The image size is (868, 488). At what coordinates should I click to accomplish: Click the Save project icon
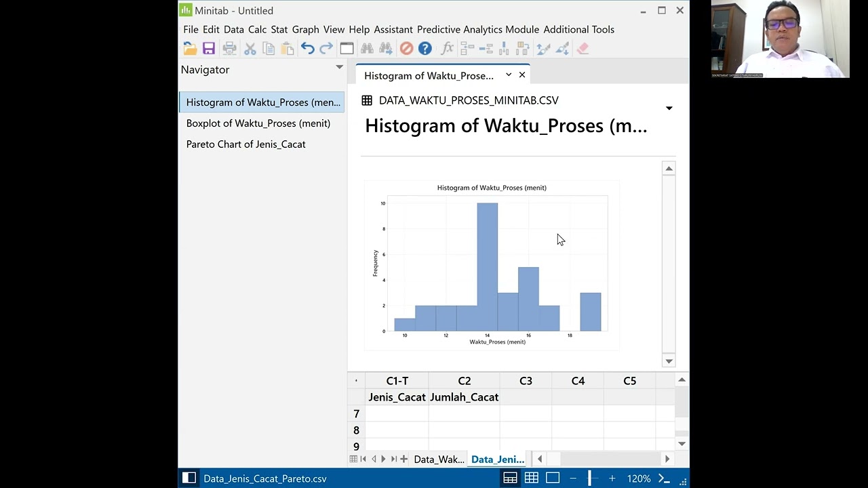209,49
